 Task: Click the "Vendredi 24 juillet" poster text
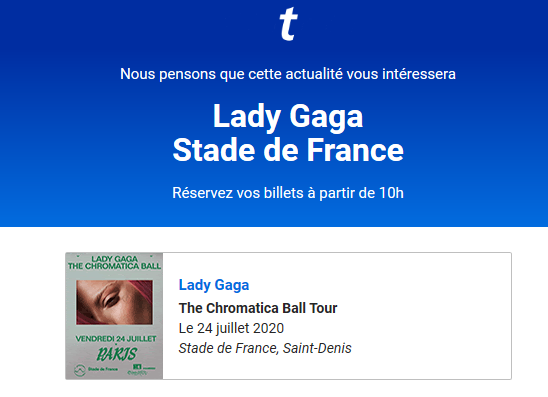click(116, 339)
